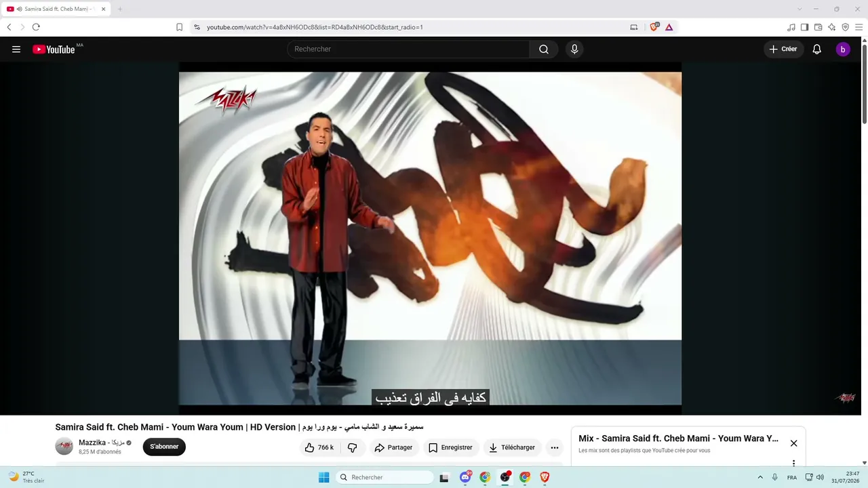Dislike the video with thumbs down

coord(353,447)
